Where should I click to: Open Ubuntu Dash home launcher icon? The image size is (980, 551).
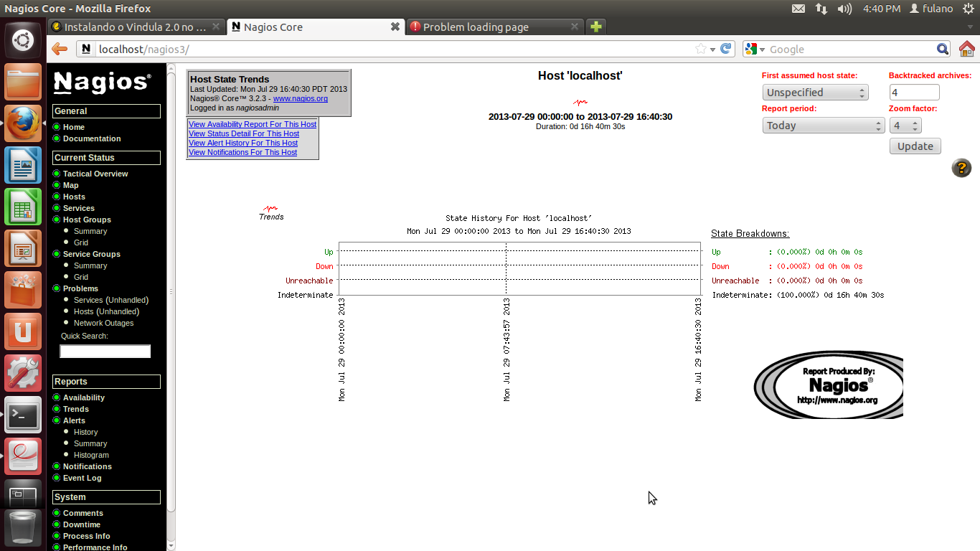coord(23,40)
